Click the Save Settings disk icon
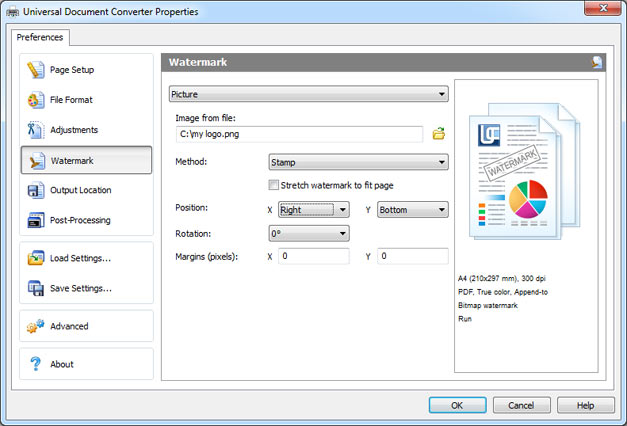The height and width of the screenshot is (426, 627). coord(36,288)
